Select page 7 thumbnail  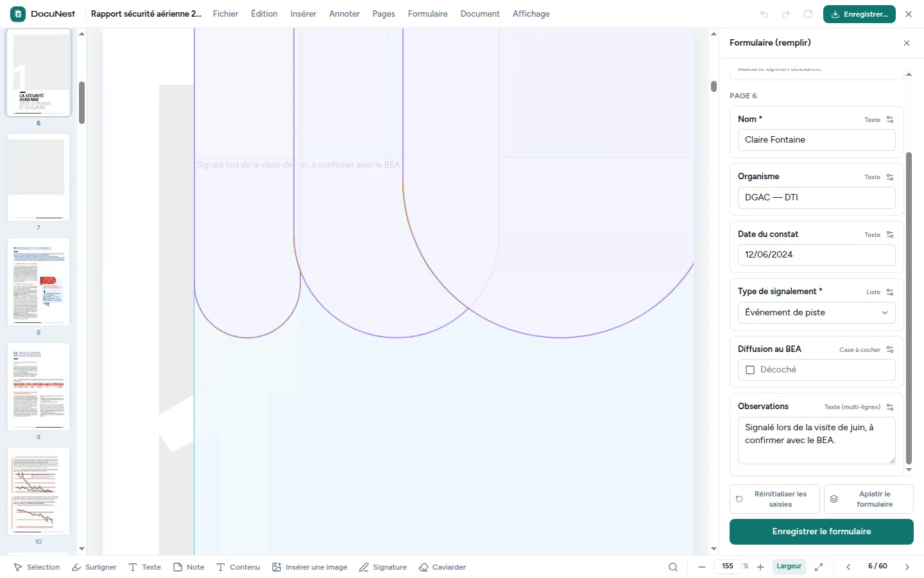click(38, 177)
